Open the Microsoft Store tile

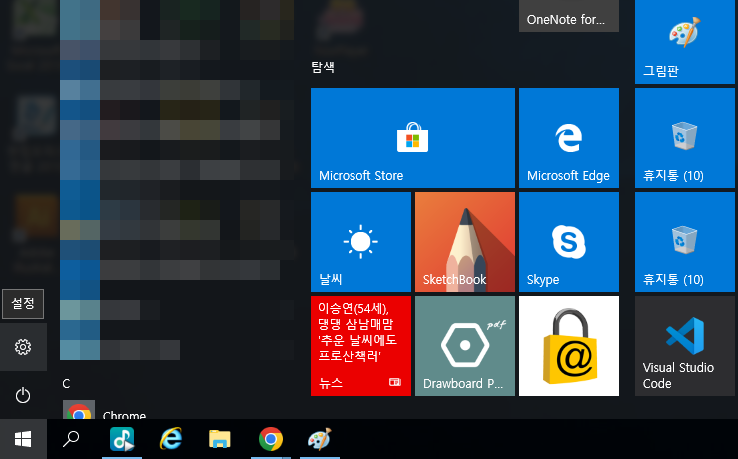(413, 138)
